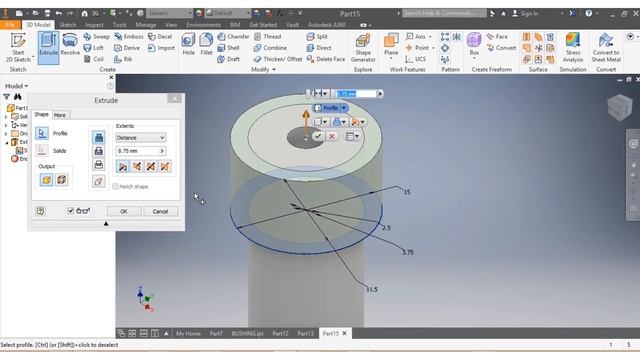Open the Loft tool
This screenshot has height=360, width=640.
point(93,48)
